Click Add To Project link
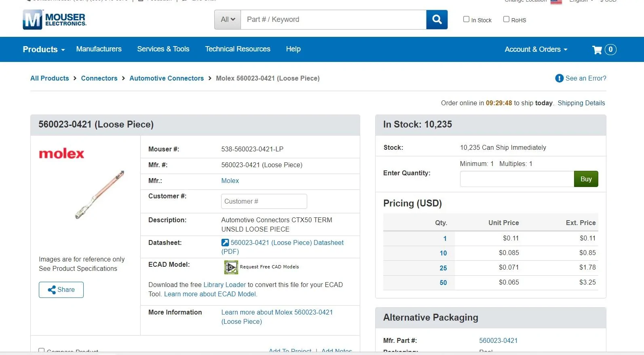644x355 pixels. tap(290, 351)
